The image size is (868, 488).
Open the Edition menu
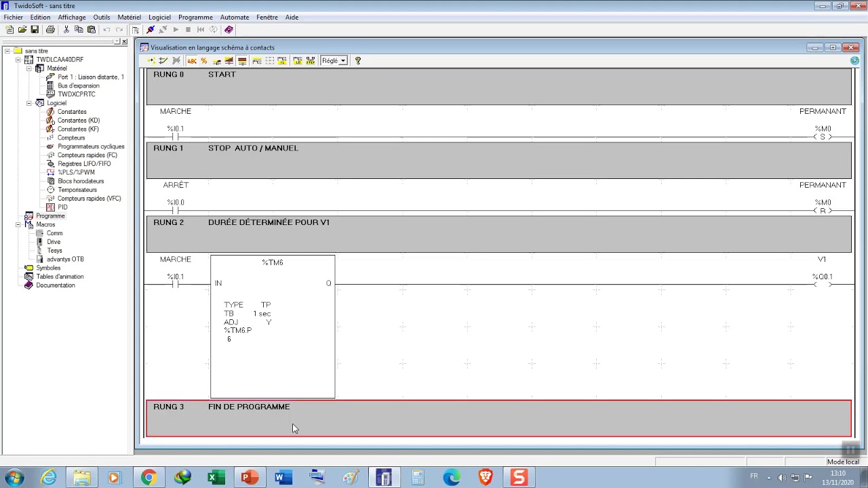click(40, 17)
